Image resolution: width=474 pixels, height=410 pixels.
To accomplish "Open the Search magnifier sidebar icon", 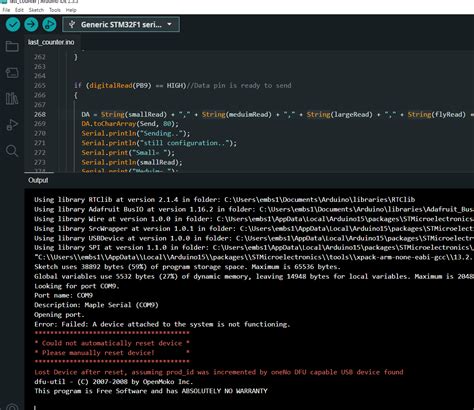I will click(x=12, y=151).
